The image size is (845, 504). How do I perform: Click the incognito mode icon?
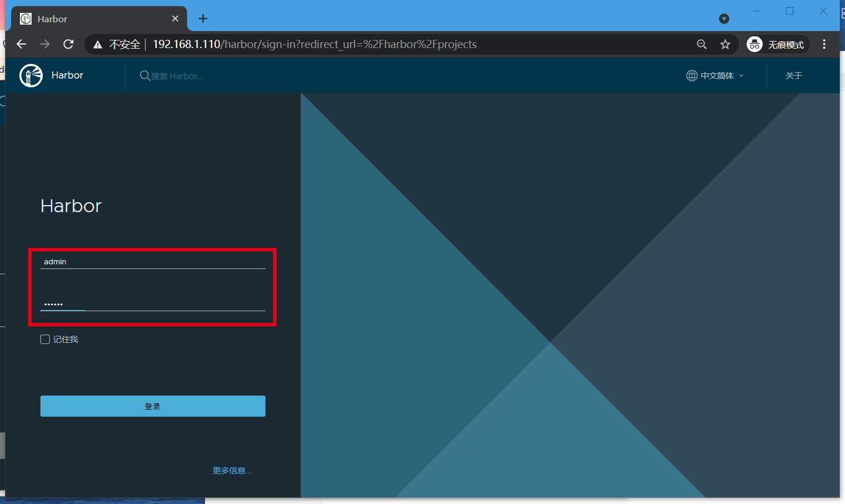(755, 44)
